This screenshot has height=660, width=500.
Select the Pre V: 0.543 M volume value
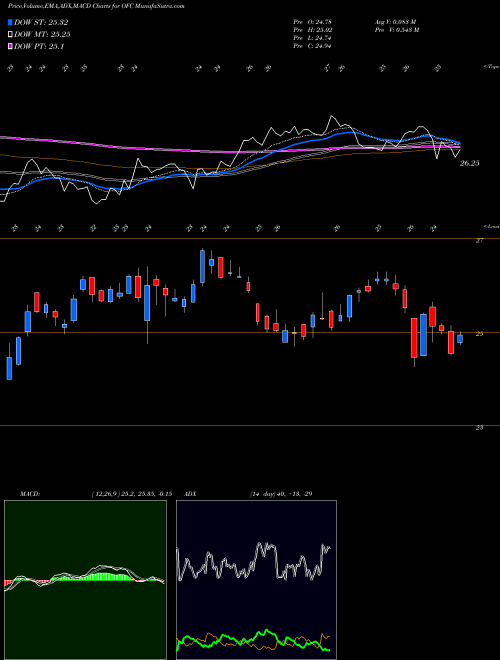pos(396,30)
